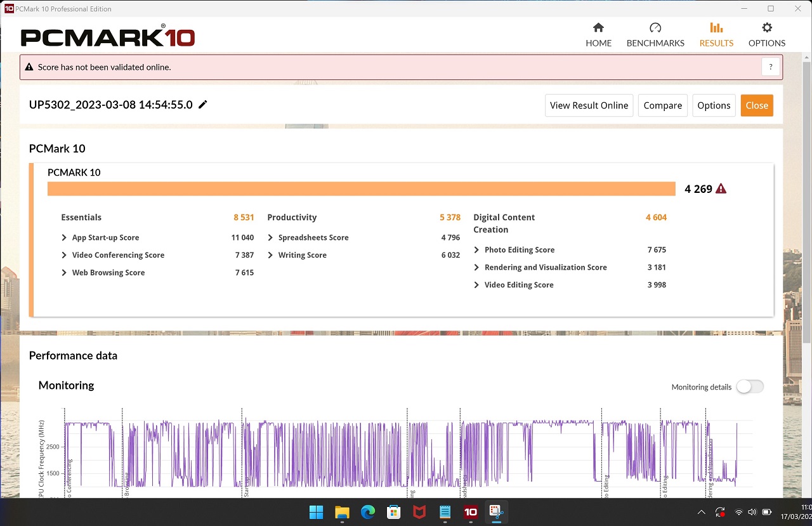
Task: Click the Photo Editing value 7 675
Action: [657, 250]
